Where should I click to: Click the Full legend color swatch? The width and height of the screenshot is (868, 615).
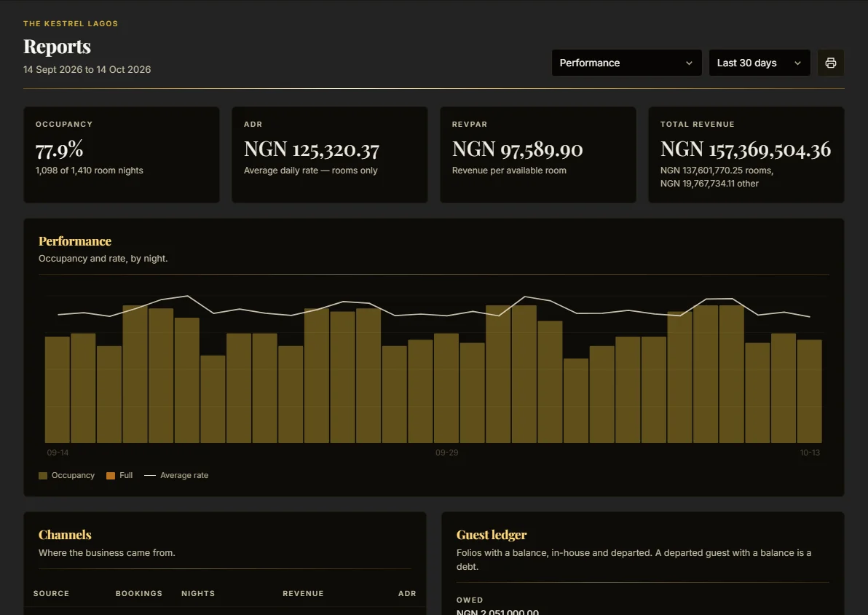(x=111, y=475)
